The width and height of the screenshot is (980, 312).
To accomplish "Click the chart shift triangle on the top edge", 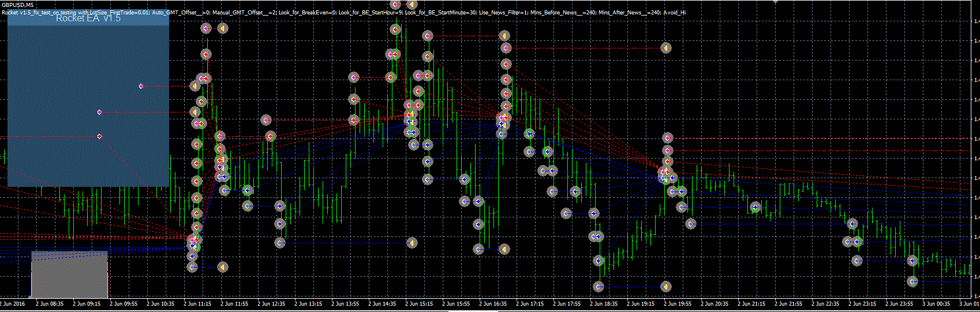I will click(775, 2).
